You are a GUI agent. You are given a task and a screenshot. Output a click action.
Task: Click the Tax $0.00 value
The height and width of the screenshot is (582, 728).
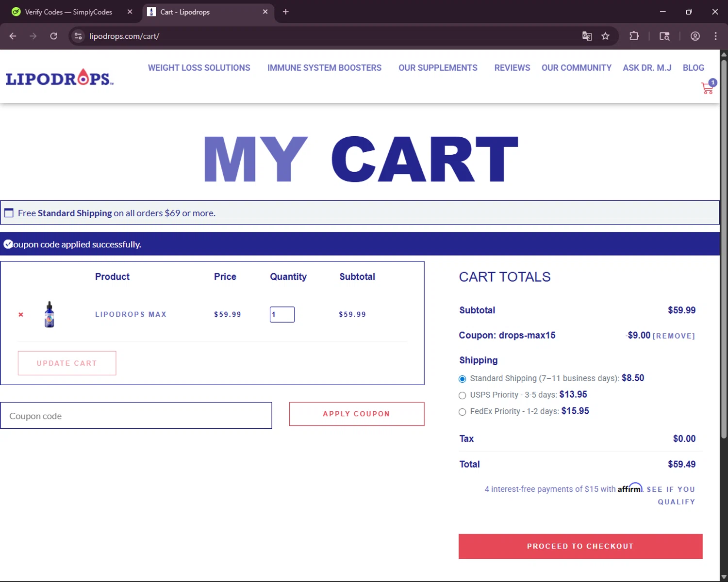tap(684, 438)
